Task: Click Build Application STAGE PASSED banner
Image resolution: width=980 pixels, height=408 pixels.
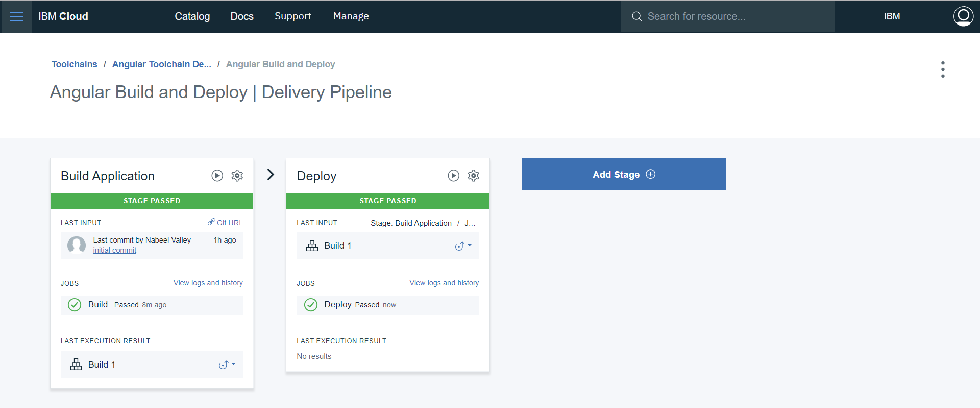Action: pos(152,201)
